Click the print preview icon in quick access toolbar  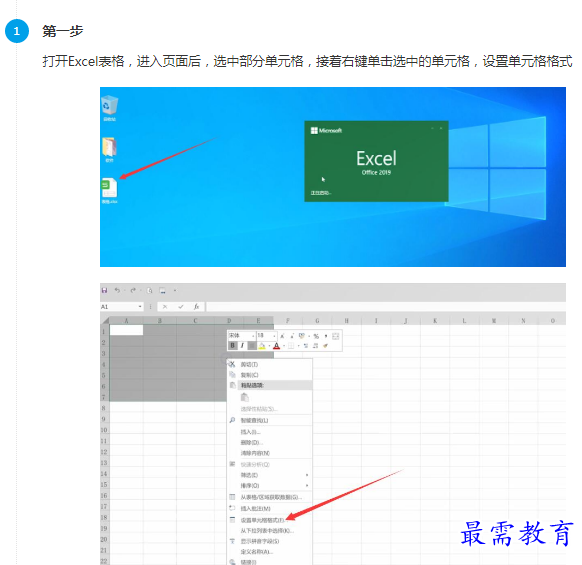tap(150, 290)
